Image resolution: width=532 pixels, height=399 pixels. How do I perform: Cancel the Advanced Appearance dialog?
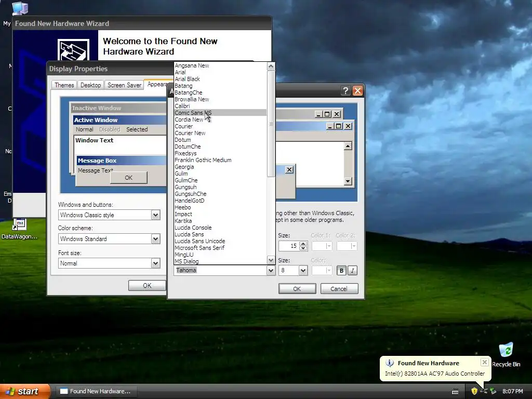pyautogui.click(x=339, y=289)
